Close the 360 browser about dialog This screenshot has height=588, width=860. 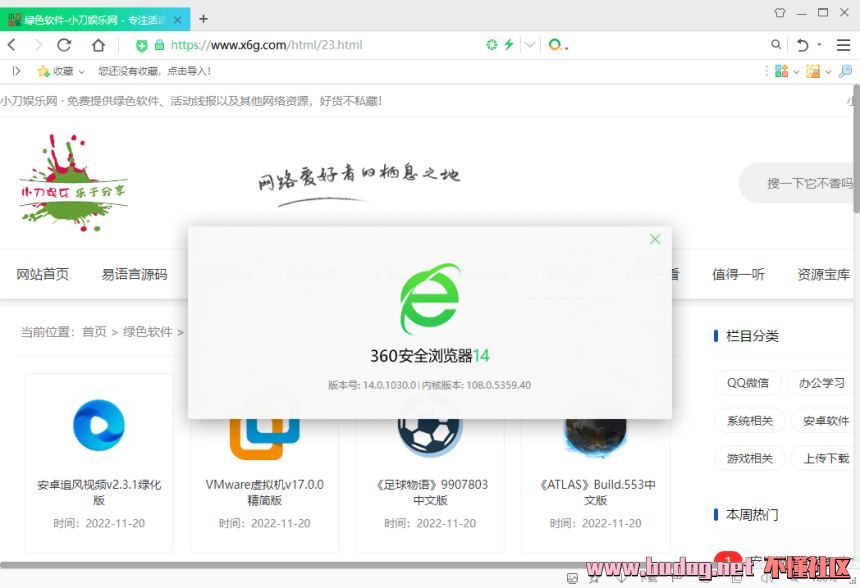coord(655,239)
